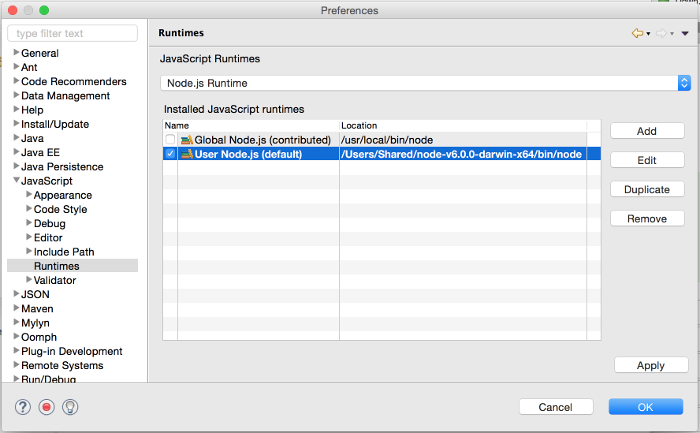The height and width of the screenshot is (433, 700).
Task: Select Code Style in tree
Action: [x=60, y=209]
